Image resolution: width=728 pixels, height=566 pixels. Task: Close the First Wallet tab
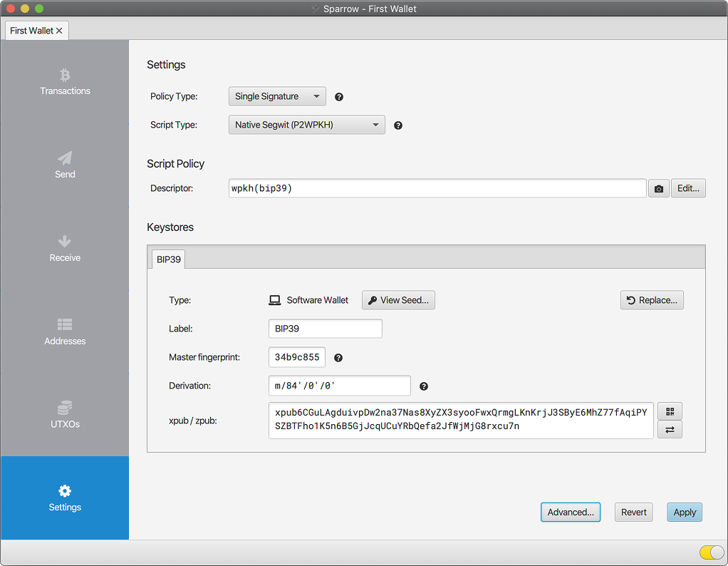tap(59, 31)
